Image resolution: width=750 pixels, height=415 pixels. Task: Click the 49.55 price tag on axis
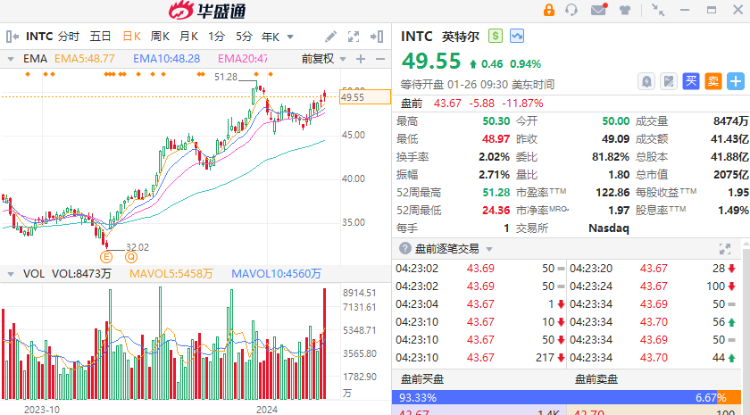pos(364,97)
